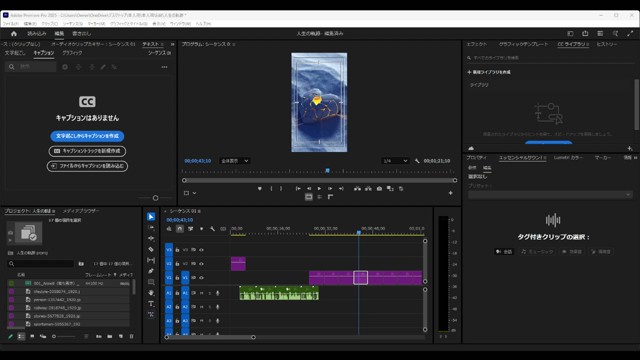Toggle lock on track V3
640x360 pixels.
pyautogui.click(x=177, y=250)
